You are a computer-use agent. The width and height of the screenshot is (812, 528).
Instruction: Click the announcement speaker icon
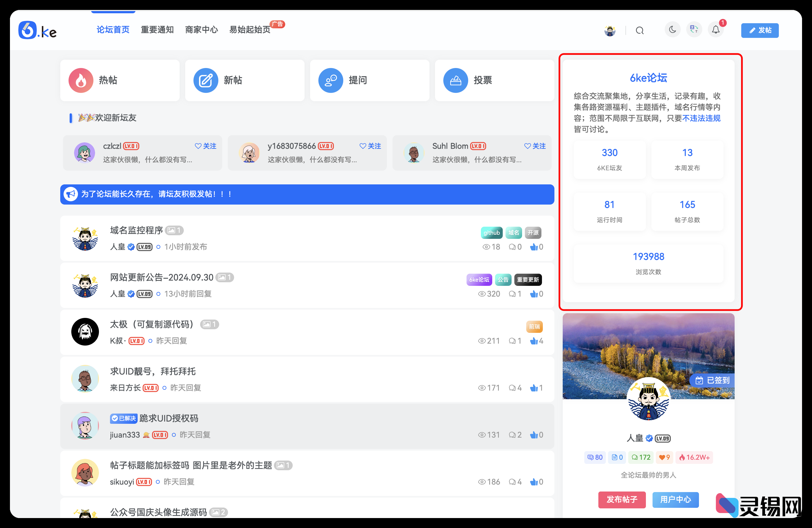point(71,194)
